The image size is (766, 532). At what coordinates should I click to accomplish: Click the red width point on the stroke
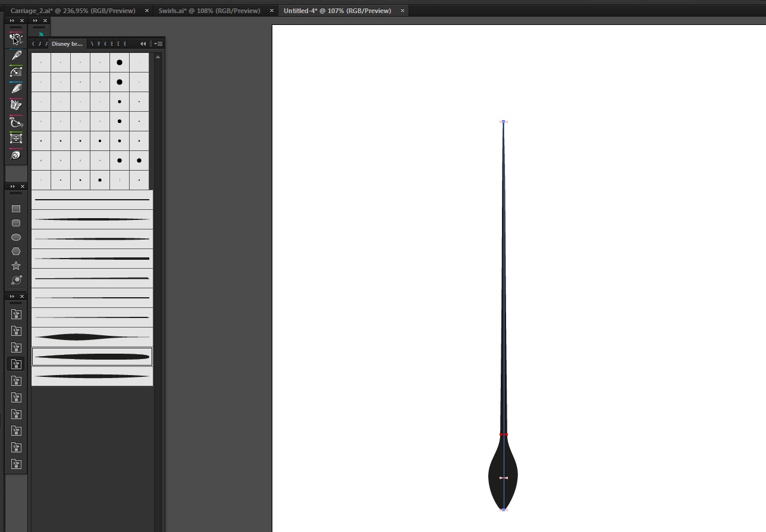(x=504, y=435)
